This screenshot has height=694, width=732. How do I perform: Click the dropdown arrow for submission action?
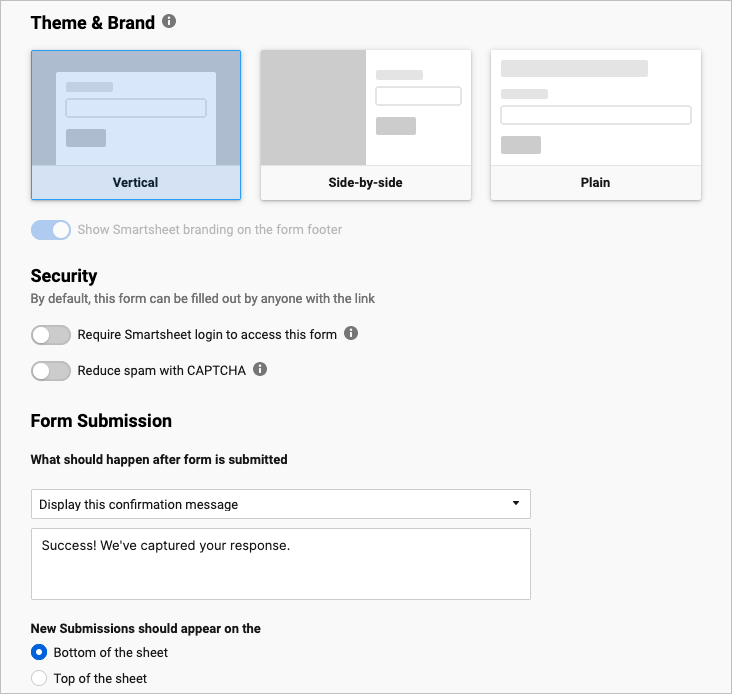[516, 503]
